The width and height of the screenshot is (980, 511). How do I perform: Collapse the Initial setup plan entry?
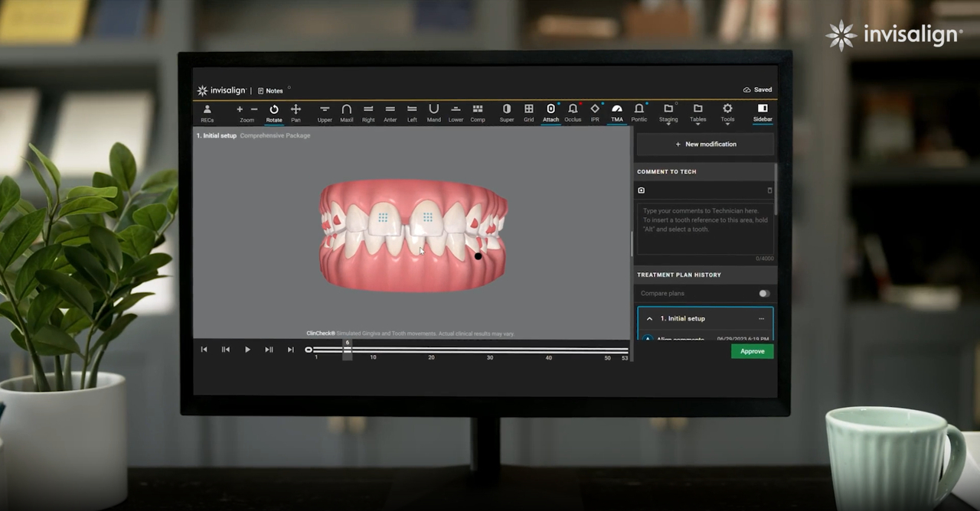point(649,318)
